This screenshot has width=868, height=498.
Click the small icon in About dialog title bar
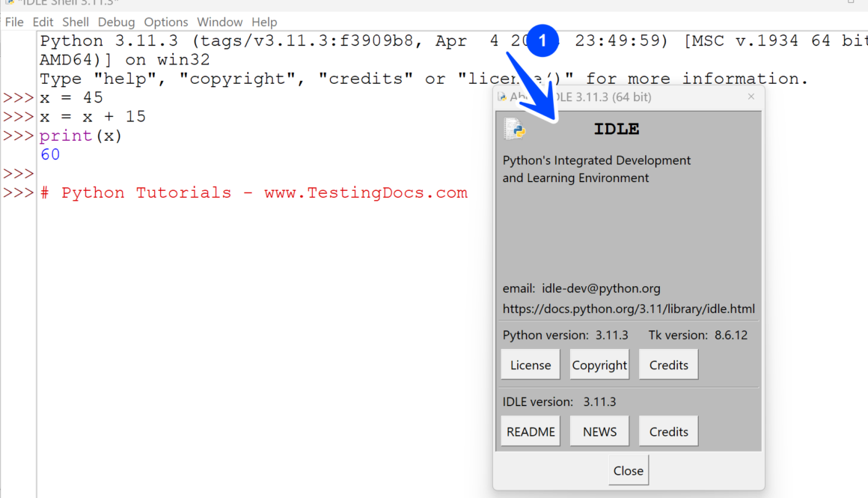click(502, 97)
